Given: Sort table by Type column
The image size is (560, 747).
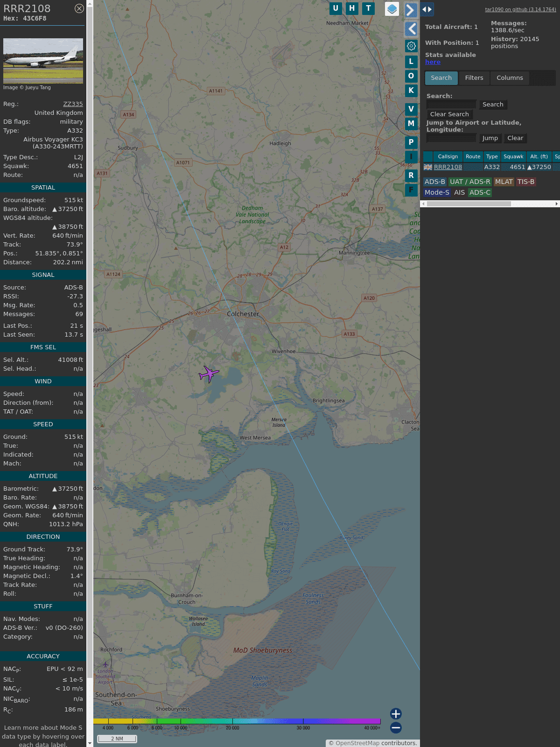Looking at the screenshot, I should pyautogui.click(x=492, y=156).
